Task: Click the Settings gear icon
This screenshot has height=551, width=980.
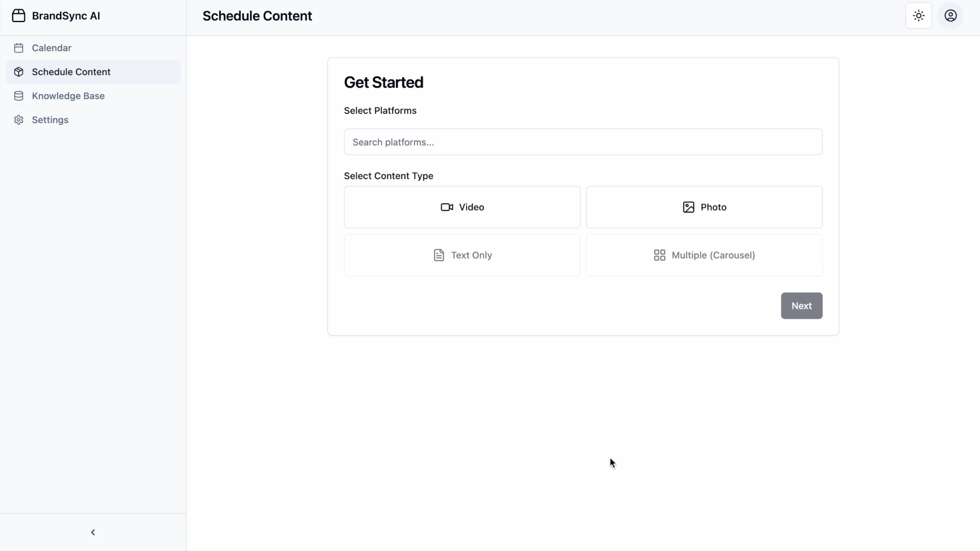Action: [19, 119]
